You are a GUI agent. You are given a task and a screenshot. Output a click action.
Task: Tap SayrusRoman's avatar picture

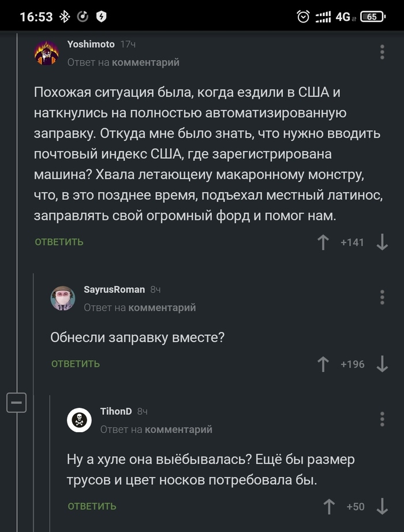63,298
